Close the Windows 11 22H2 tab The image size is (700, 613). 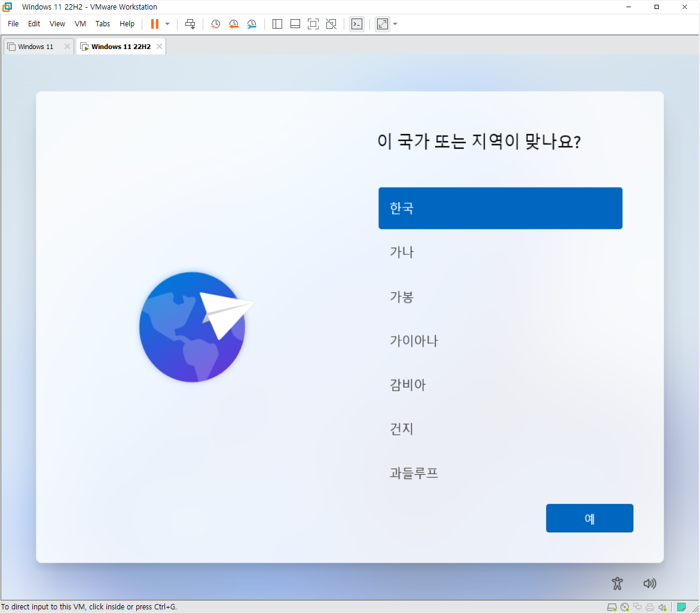point(159,47)
